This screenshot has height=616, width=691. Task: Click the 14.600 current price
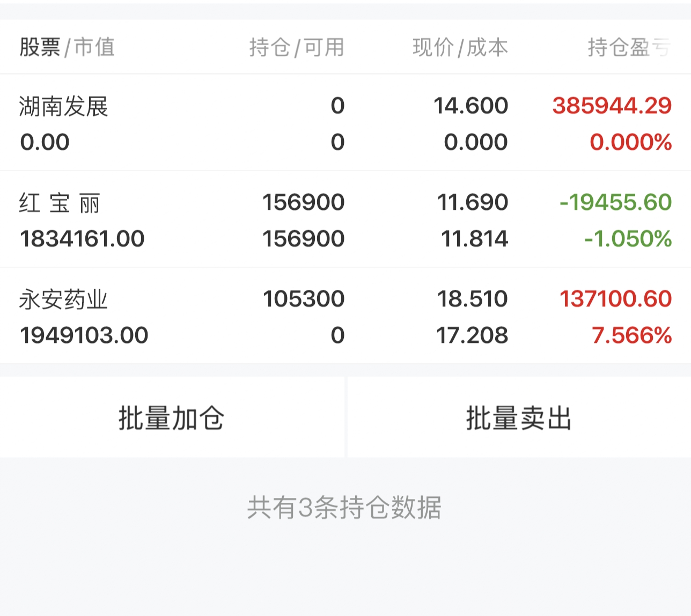coord(471,106)
